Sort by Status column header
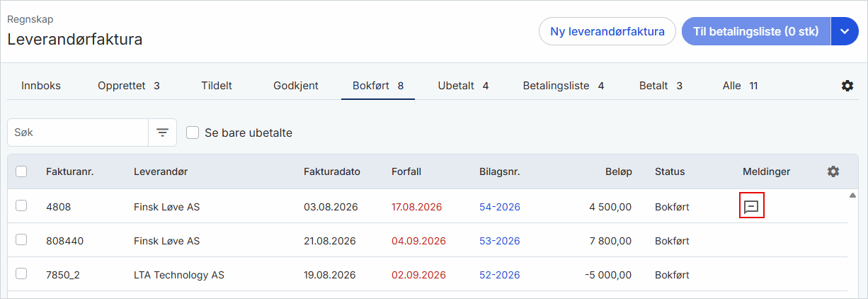Image resolution: width=868 pixels, height=299 pixels. 670,171
